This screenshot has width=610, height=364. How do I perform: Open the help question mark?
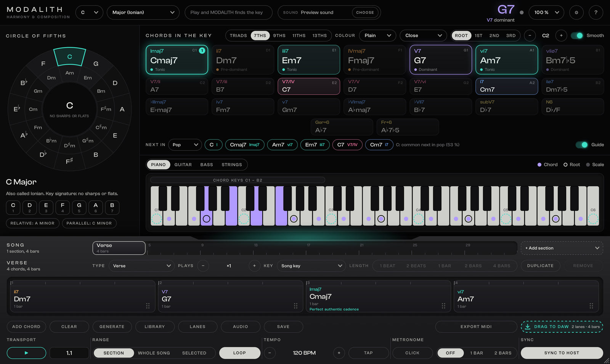(x=596, y=13)
